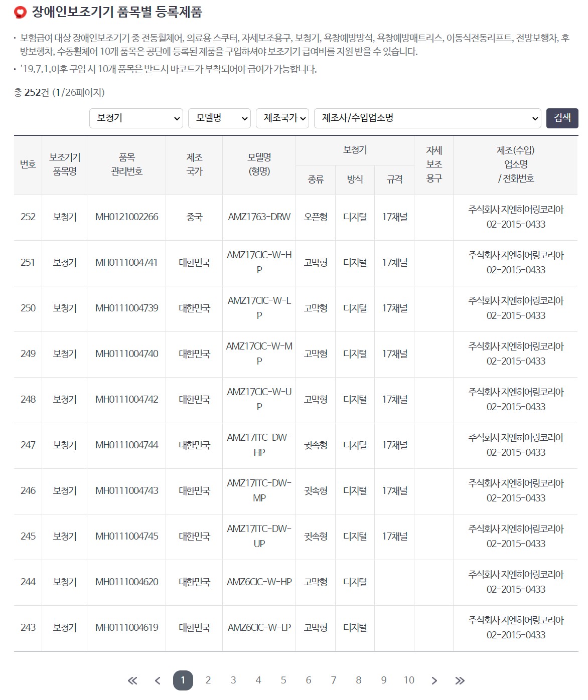Viewport: 588px width, 700px height.
Task: Go to the next page using the › arrow
Action: (x=434, y=679)
